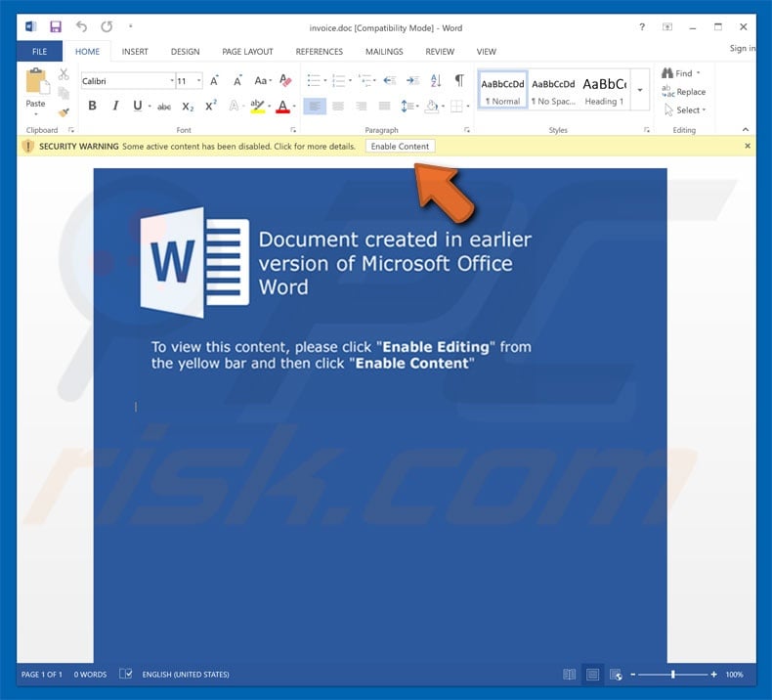The image size is (772, 700).
Task: Open the FILE tab
Action: pyautogui.click(x=39, y=51)
